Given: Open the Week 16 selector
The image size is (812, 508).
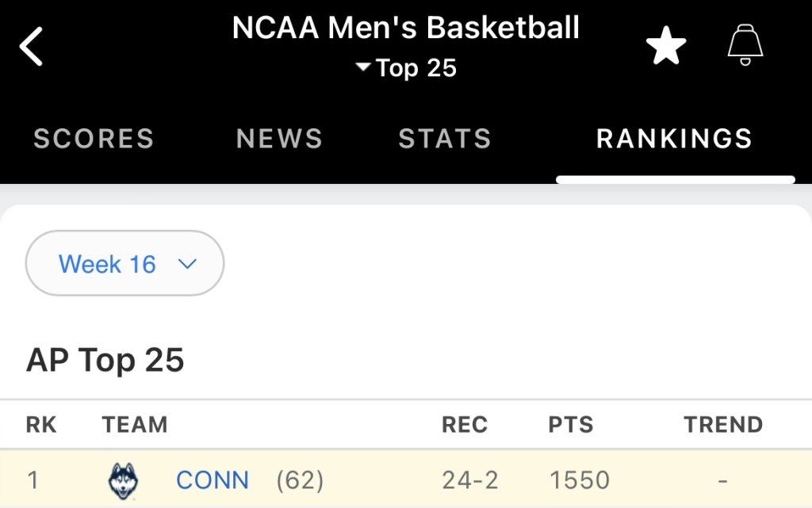Looking at the screenshot, I should (124, 264).
